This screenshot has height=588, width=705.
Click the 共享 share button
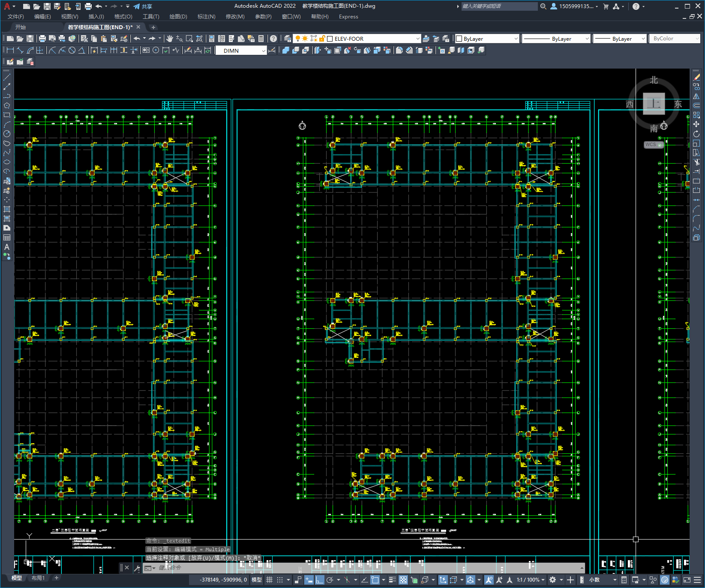[x=143, y=6]
